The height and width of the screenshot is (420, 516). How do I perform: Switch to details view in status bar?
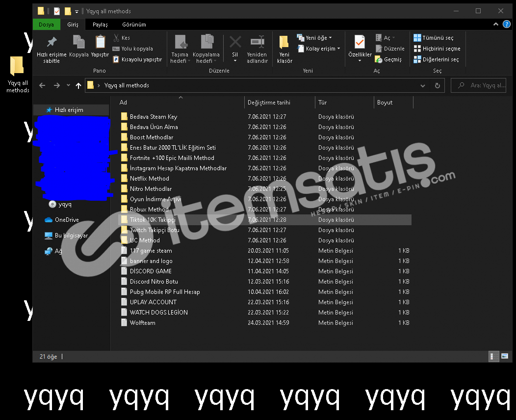[x=493, y=356]
